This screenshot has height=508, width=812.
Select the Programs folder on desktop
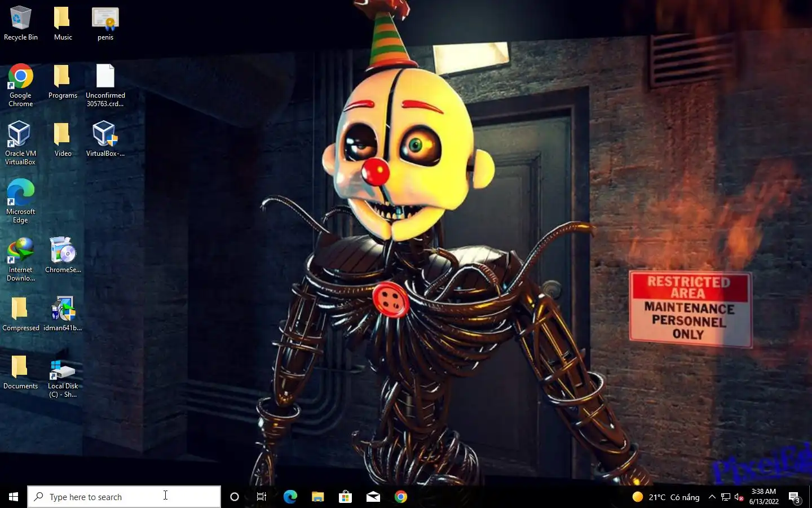click(x=63, y=82)
